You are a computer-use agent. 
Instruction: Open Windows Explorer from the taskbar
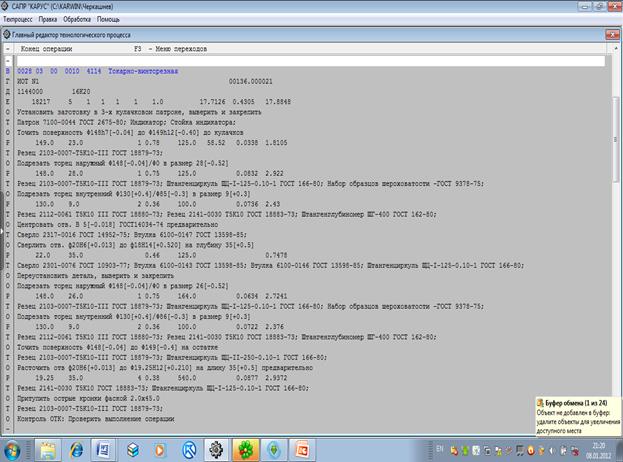48,450
